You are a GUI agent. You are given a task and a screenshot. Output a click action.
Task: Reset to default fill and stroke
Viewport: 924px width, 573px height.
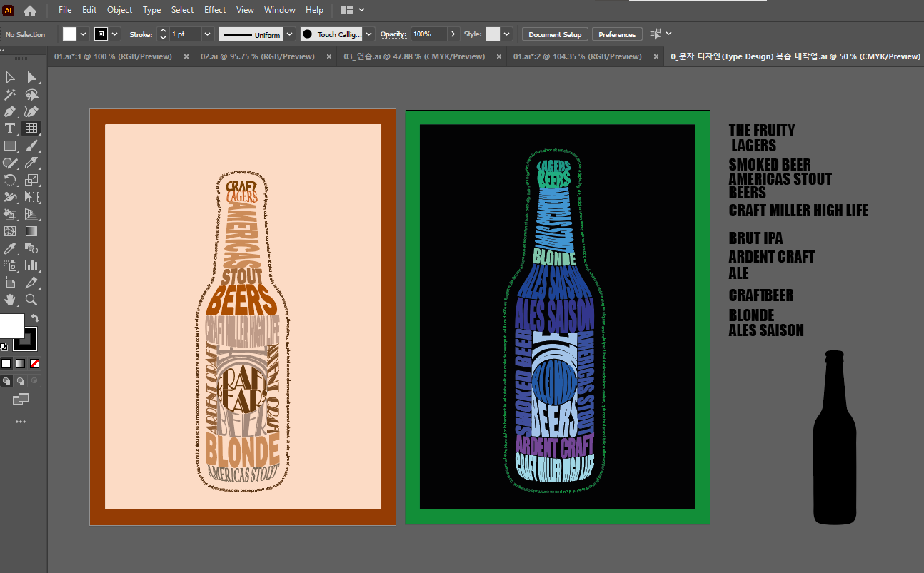(4, 347)
